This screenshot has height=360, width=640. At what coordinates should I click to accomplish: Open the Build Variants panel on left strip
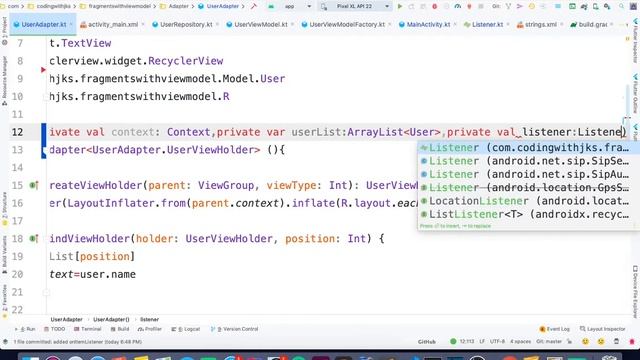[4, 255]
